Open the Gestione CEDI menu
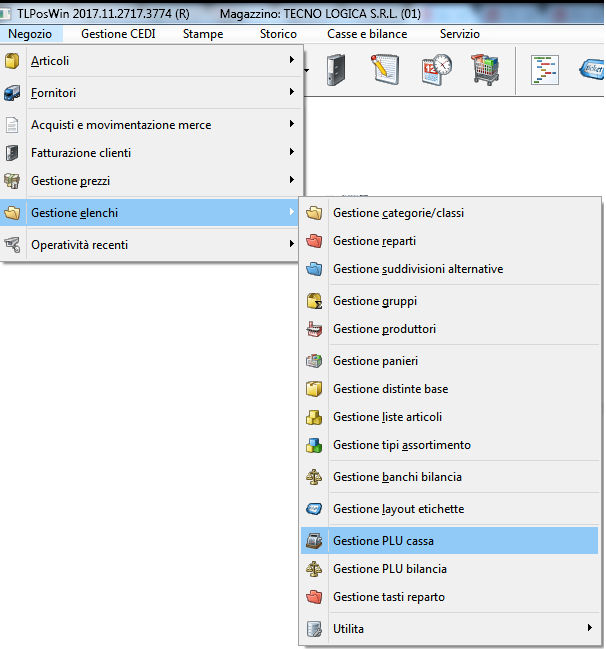Screen dimensions: 606x649 point(118,34)
